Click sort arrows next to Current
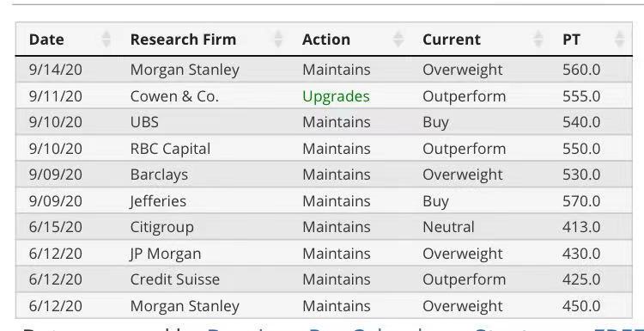The height and width of the screenshot is (331, 644). click(538, 40)
